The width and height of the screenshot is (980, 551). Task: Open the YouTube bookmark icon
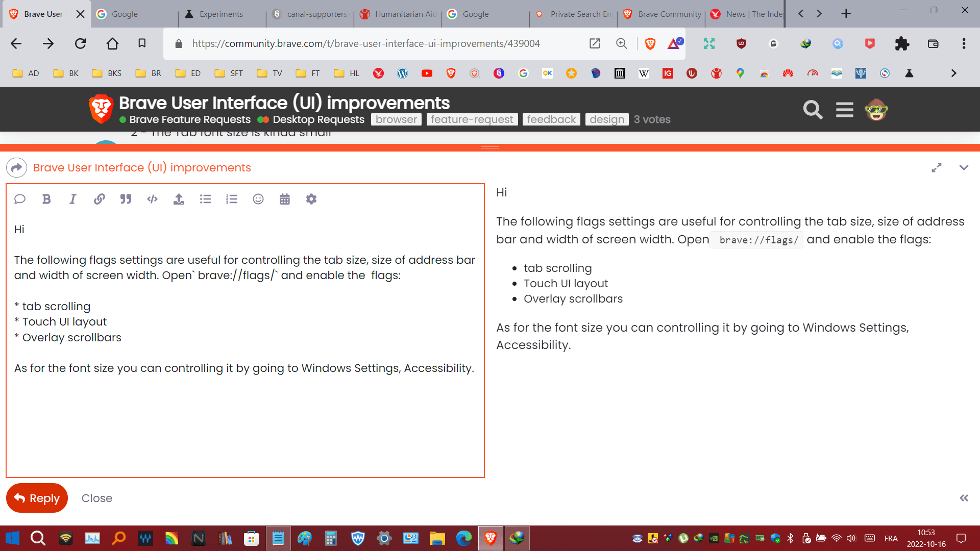point(427,73)
